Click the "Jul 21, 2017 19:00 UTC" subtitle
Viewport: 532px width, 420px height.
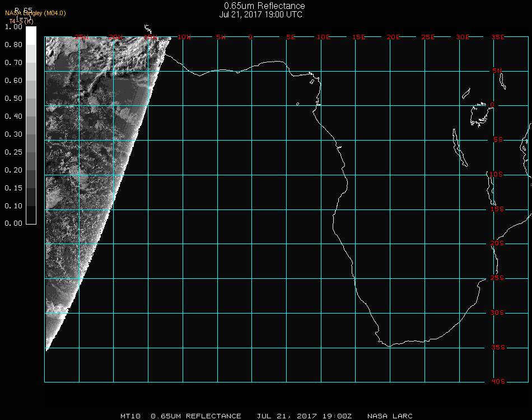coord(260,15)
